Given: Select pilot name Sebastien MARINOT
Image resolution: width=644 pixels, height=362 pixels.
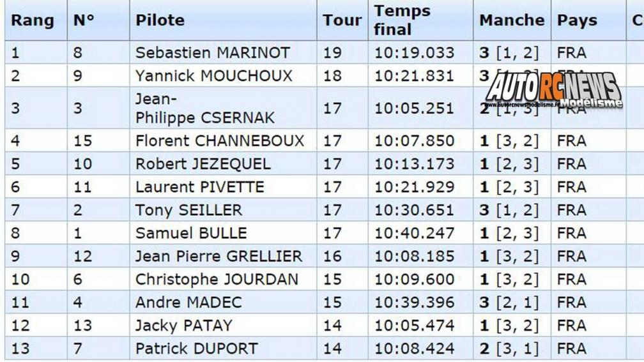Looking at the screenshot, I should (213, 52).
